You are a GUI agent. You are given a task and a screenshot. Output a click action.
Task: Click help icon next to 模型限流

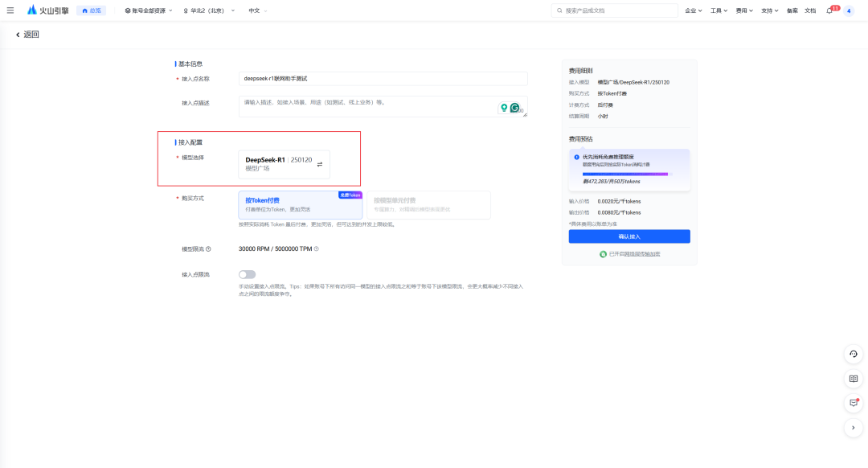point(208,249)
